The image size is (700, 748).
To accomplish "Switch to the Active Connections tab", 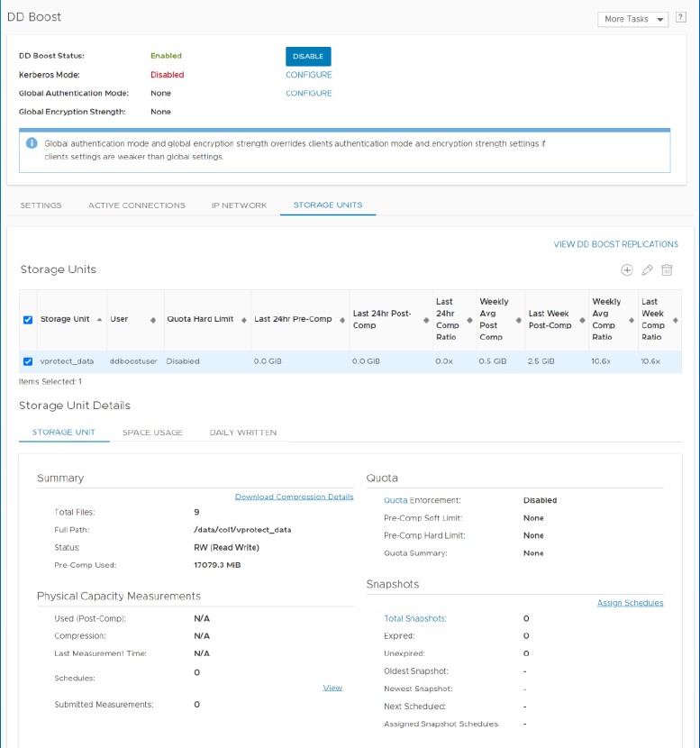I will (137, 205).
